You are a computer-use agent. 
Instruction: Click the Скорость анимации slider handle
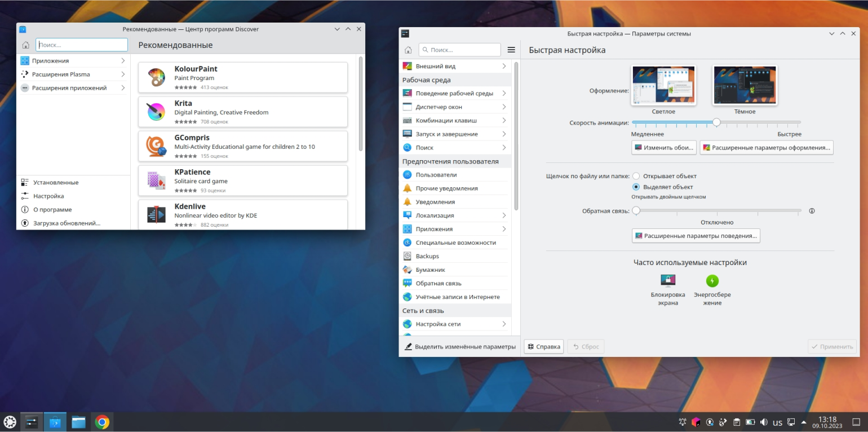coord(716,122)
